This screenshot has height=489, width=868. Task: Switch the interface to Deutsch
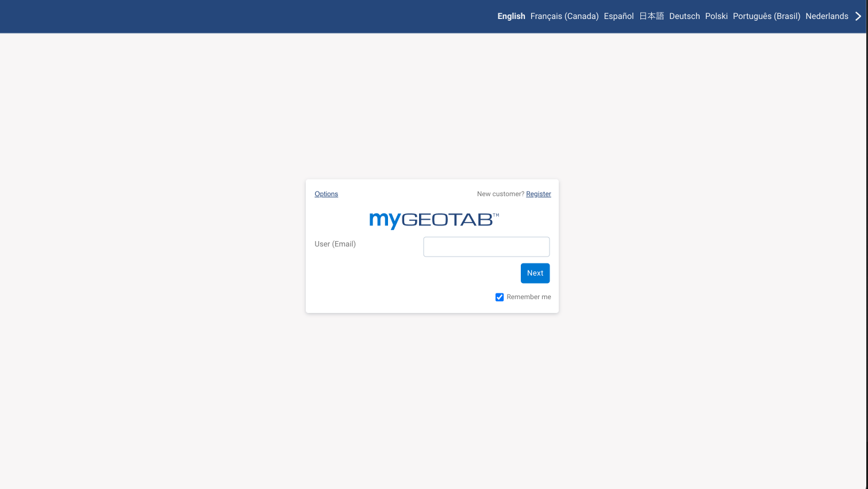[684, 16]
